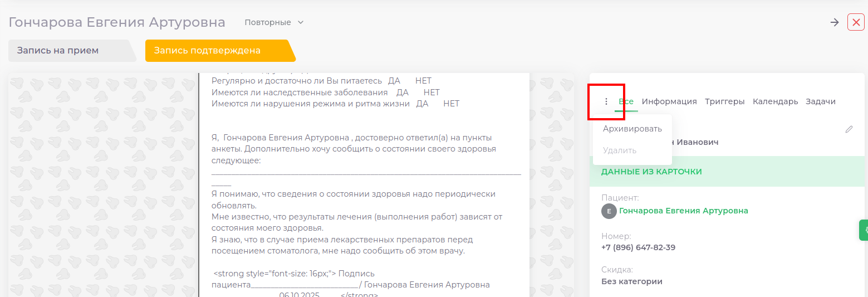868x297 pixels.
Task: Click the Пациент: field label
Action: coord(620,197)
